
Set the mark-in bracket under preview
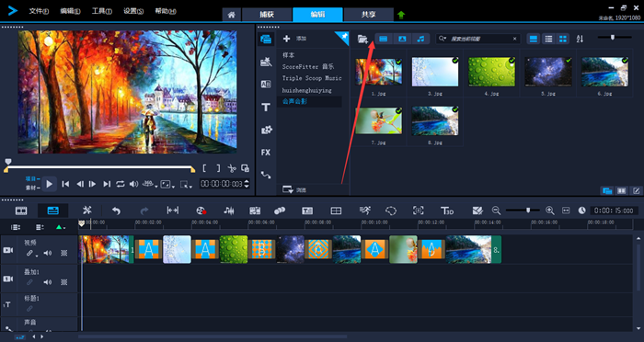pyautogui.click(x=204, y=168)
